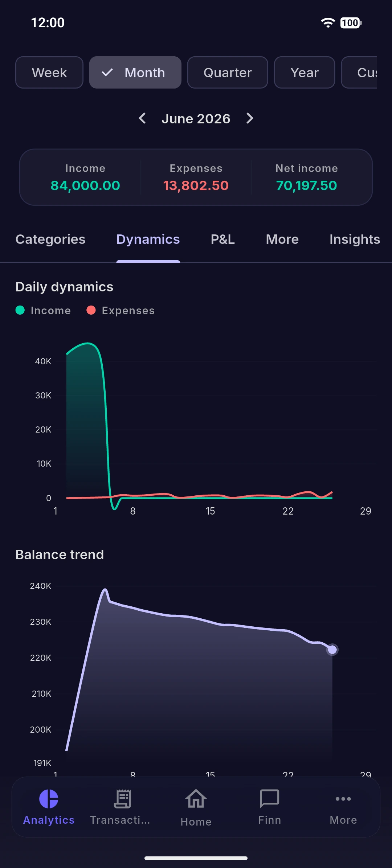
Task: Select the Week period chip
Action: [49, 72]
